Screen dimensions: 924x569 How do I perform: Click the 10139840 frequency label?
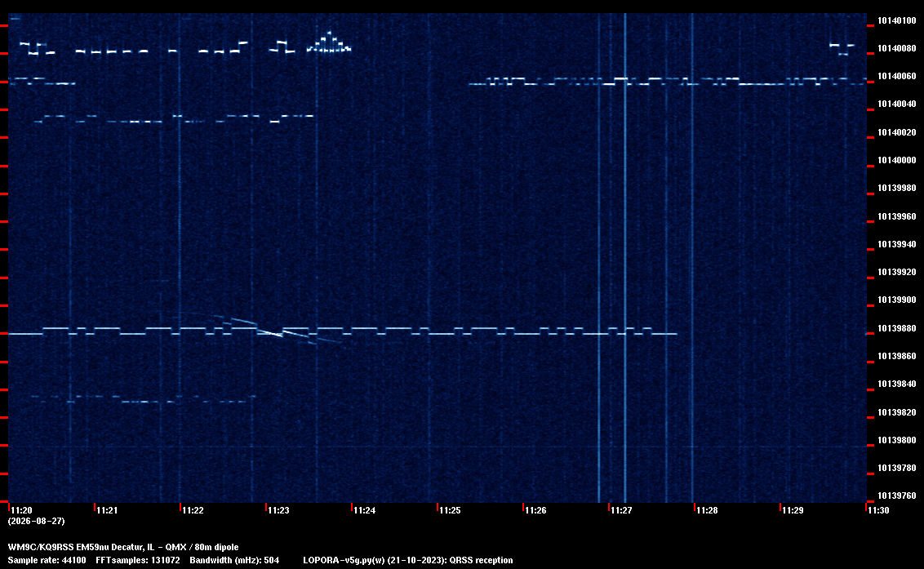click(897, 384)
